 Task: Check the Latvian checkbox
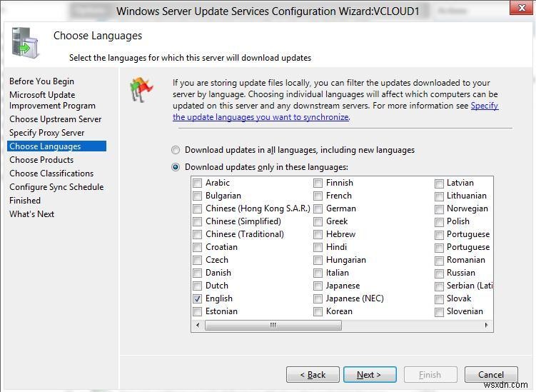pos(439,184)
